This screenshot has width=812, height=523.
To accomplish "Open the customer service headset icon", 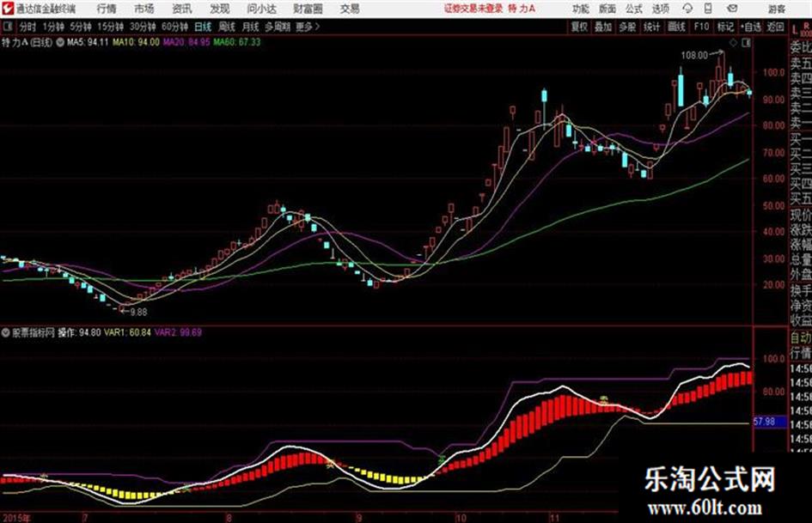I will 687,9.
